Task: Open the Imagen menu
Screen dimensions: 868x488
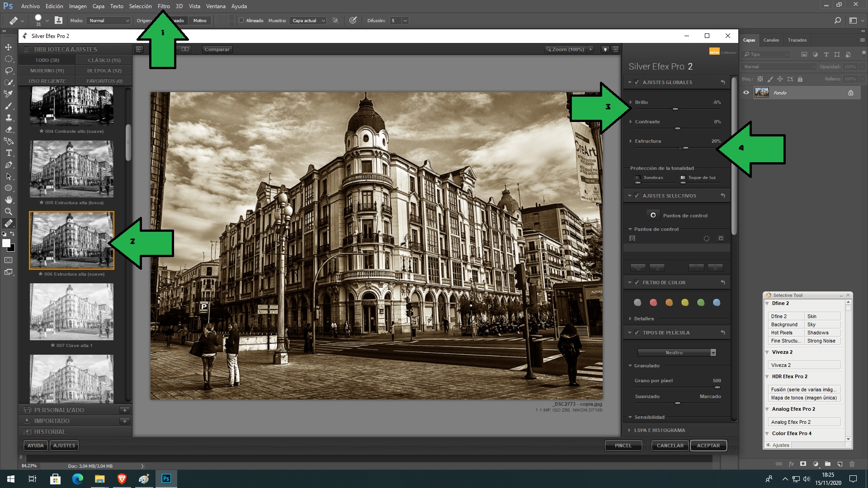Action: click(x=78, y=6)
